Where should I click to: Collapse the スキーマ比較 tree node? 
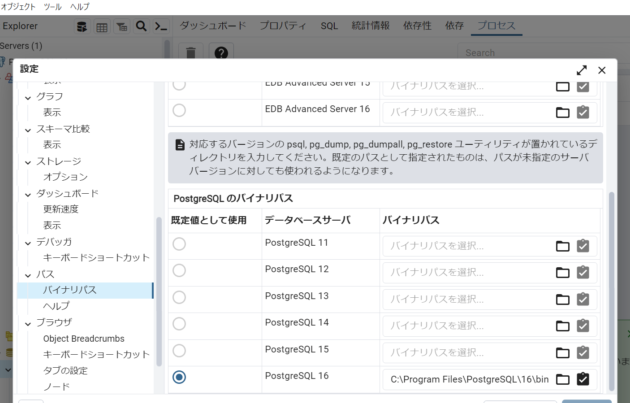pos(28,130)
